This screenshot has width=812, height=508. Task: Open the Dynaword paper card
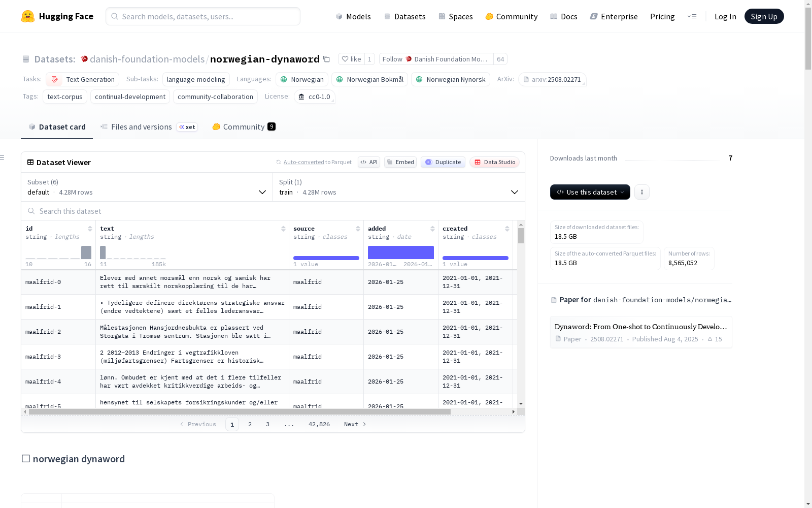coord(641,332)
